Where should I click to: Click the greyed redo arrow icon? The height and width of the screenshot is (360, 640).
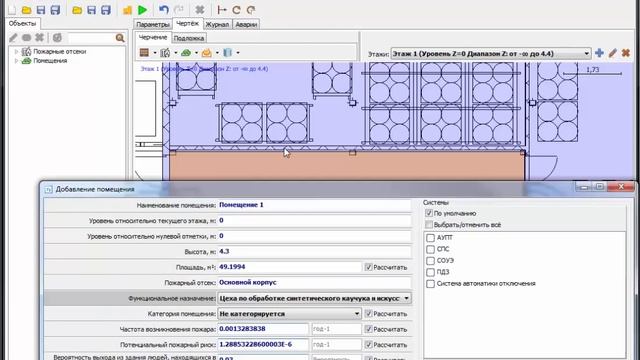tap(178, 9)
